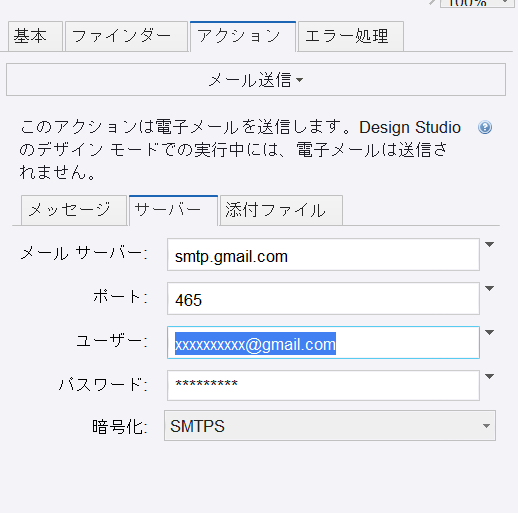The width and height of the screenshot is (518, 513).
Task: Click the メール サーバー input field
Action: coord(323,255)
